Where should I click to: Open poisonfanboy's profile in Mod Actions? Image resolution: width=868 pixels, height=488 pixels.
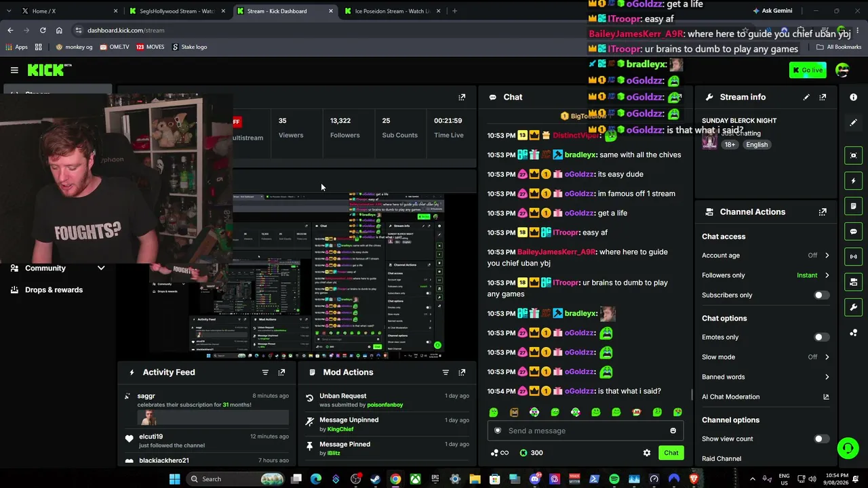coord(384,405)
